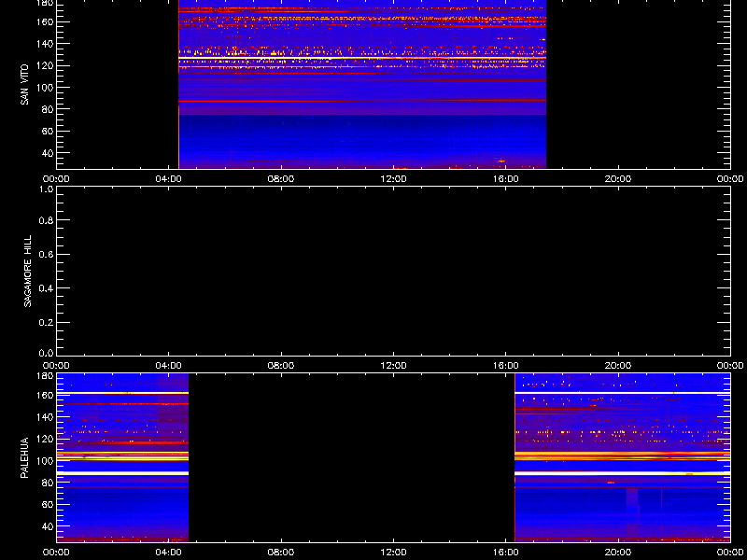The height and width of the screenshot is (560, 747).
Task: Click the 100 frequency label on Palehua axis
Action: [44, 461]
